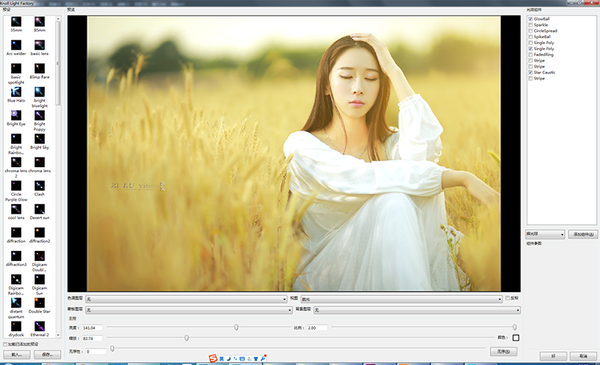This screenshot has height=365, width=600.
Task: Disable the Star Caustic element
Action: pyautogui.click(x=530, y=72)
